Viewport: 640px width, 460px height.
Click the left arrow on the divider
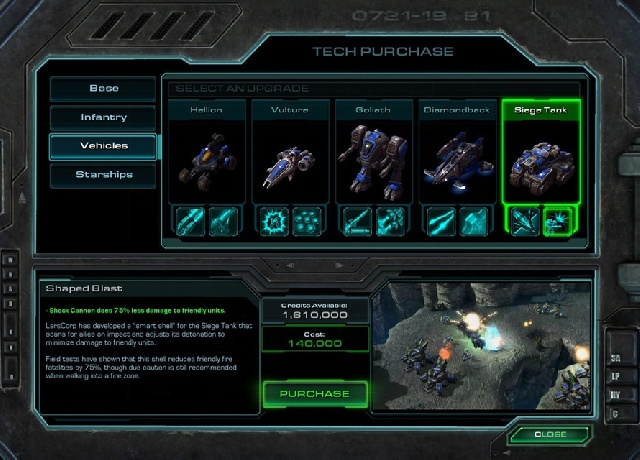pyautogui.click(x=290, y=265)
